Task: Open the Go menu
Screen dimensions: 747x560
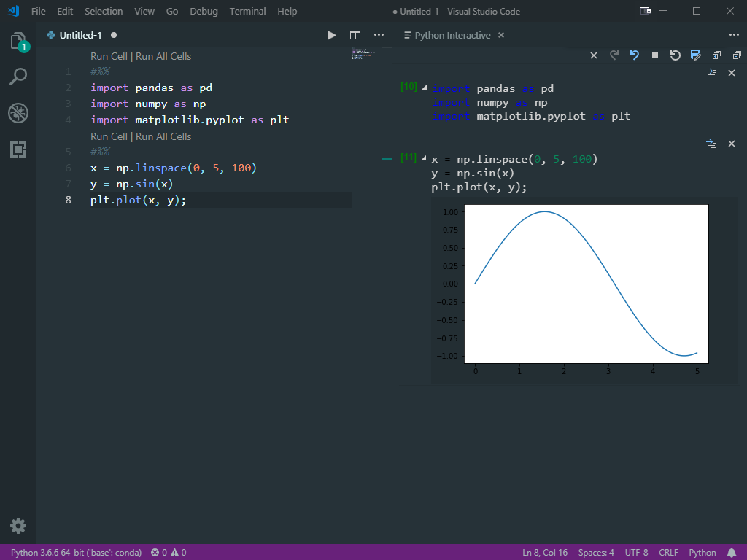Action: pos(172,11)
